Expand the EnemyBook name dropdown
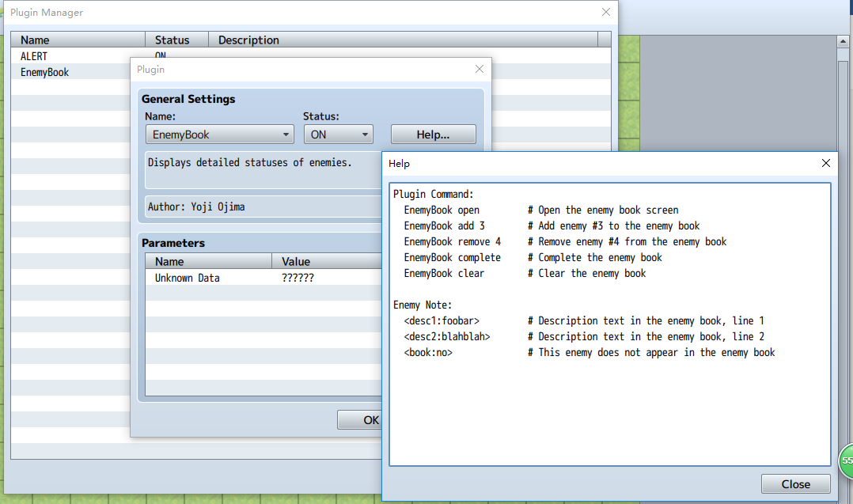Viewport: 853px width, 504px height. point(220,135)
